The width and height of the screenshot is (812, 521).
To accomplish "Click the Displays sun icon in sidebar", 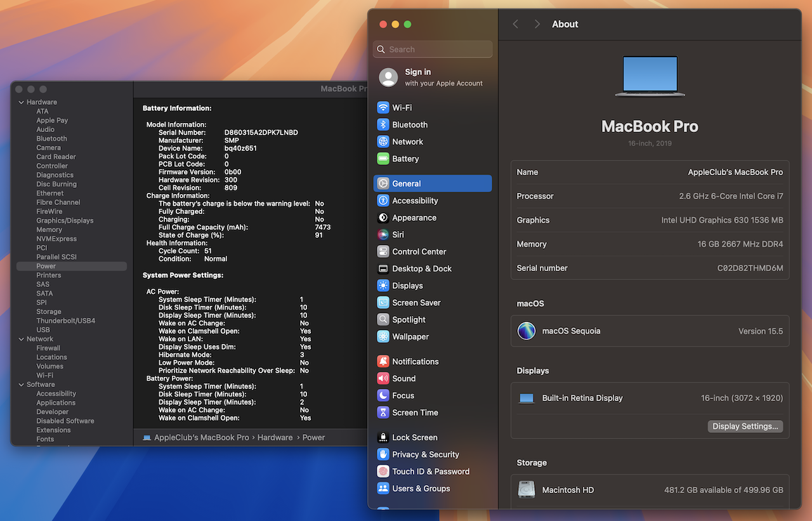I will pyautogui.click(x=383, y=286).
